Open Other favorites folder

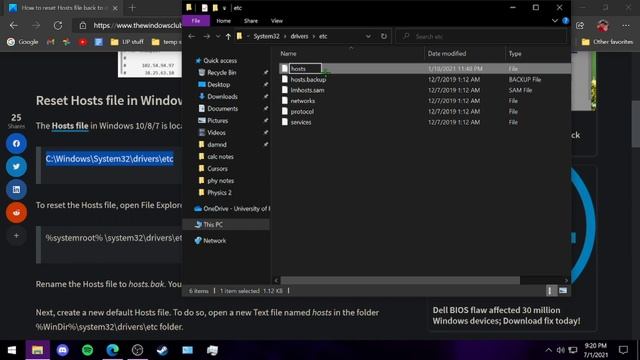[x=607, y=42]
